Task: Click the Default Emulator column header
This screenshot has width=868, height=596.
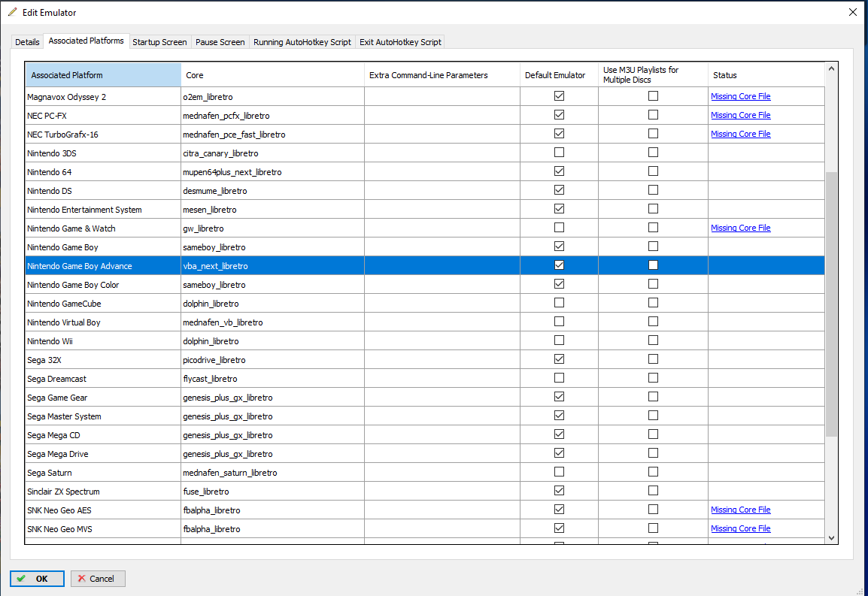Action: coord(559,75)
